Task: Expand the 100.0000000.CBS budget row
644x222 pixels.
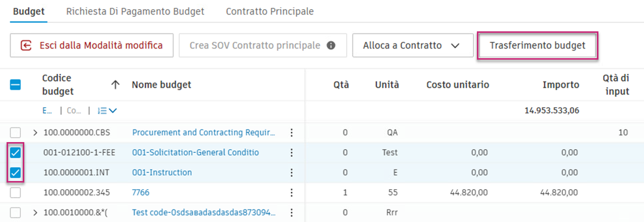Action: [35, 132]
